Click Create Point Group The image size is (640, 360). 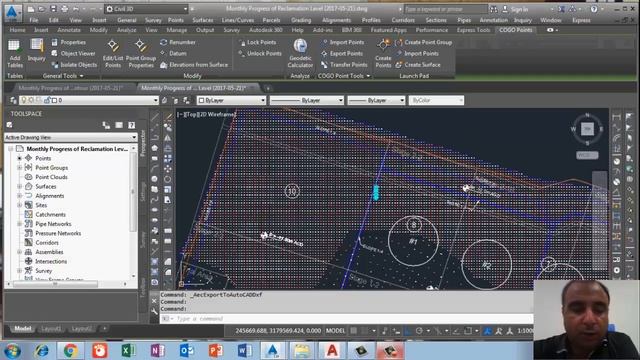click(423, 42)
